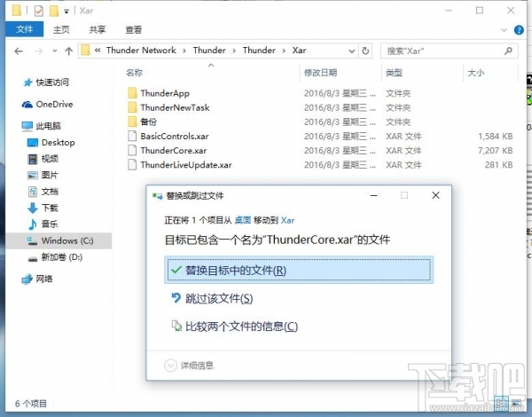This screenshot has height=417, width=532.
Task: Click the ThunderApp folder icon
Action: 132,92
